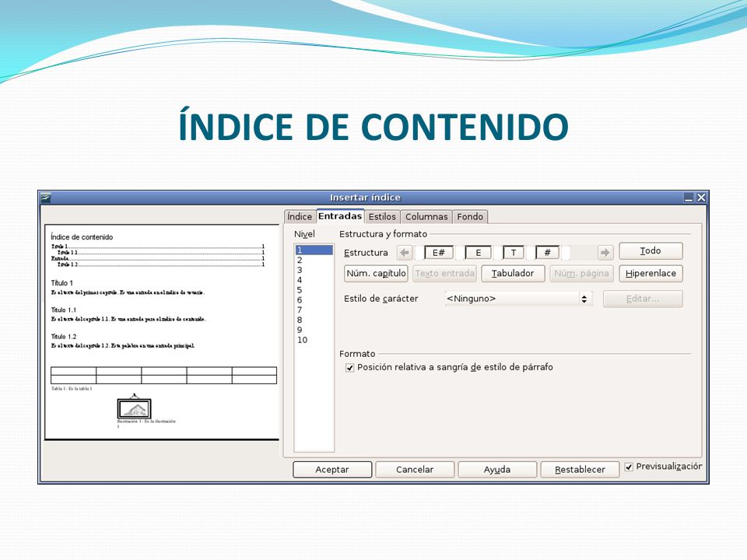Click the Texto entrada button

(x=444, y=273)
